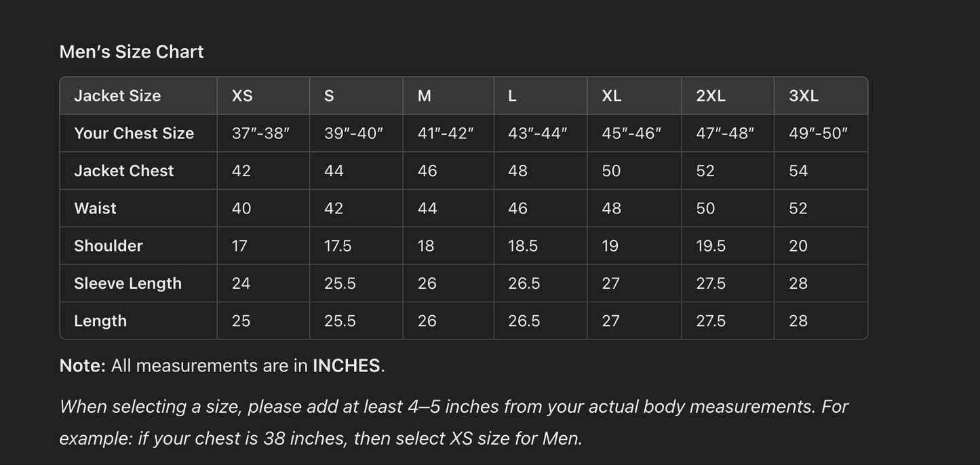The height and width of the screenshot is (465, 980).
Task: Click the "Length" row label
Action: pos(100,321)
